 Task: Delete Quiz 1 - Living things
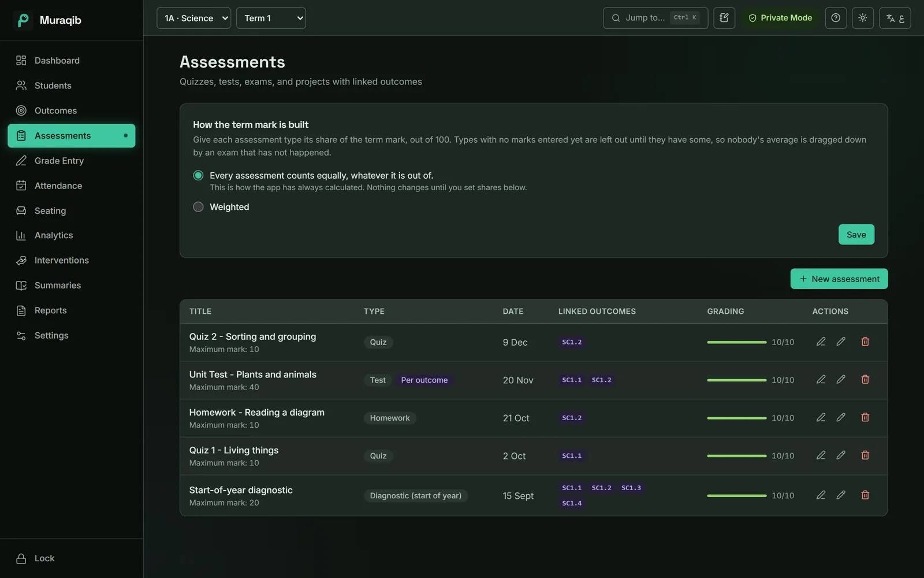click(865, 455)
